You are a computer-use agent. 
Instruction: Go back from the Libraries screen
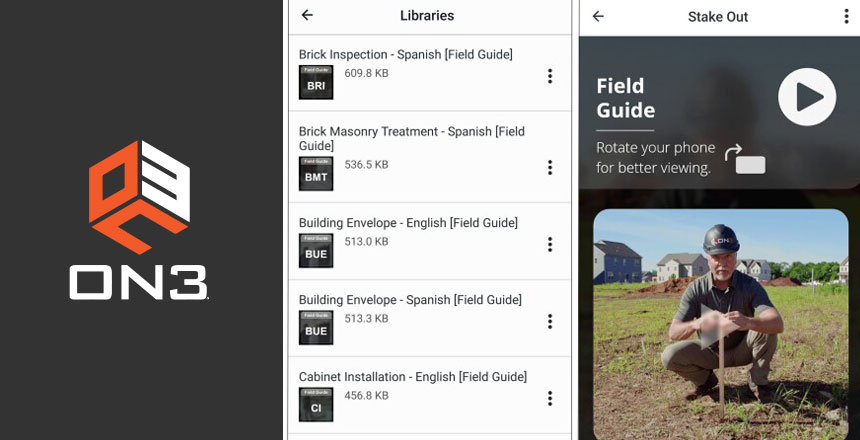[307, 15]
